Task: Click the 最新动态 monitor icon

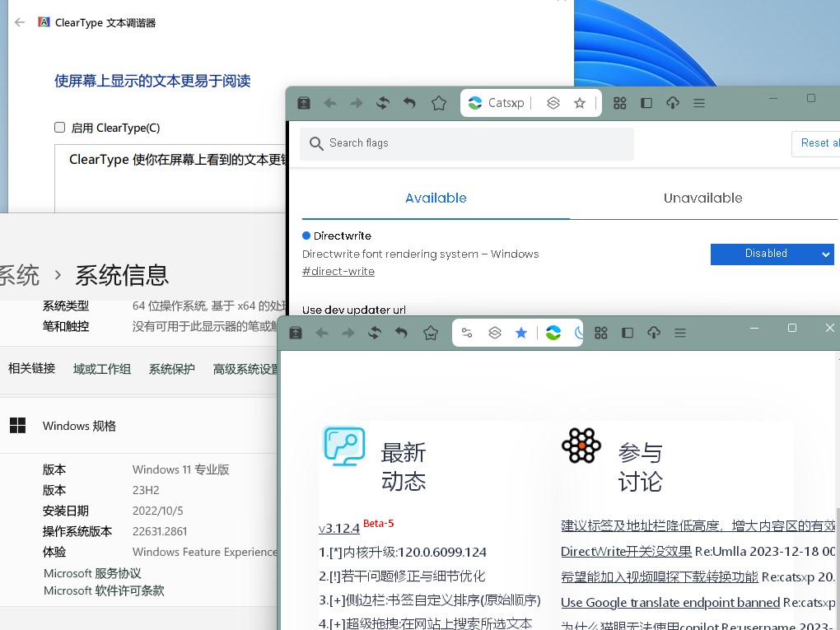Action: point(344,446)
